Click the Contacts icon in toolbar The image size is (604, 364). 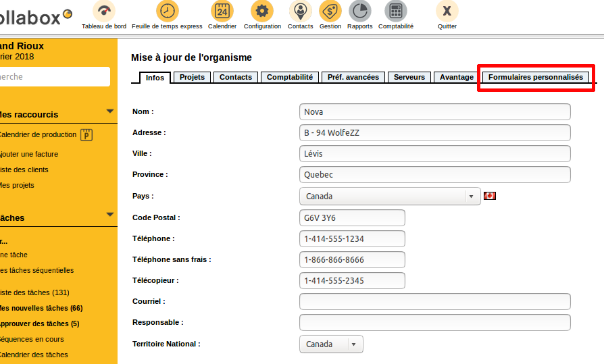pyautogui.click(x=300, y=11)
